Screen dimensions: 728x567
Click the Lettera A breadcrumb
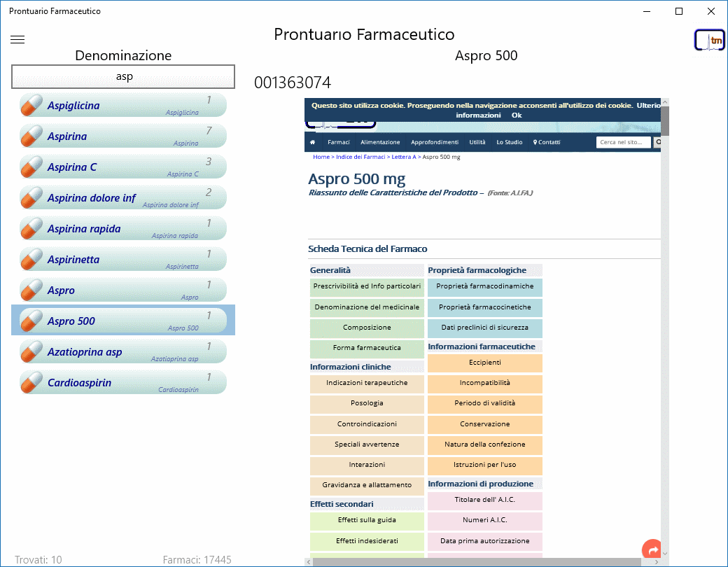[x=404, y=157]
